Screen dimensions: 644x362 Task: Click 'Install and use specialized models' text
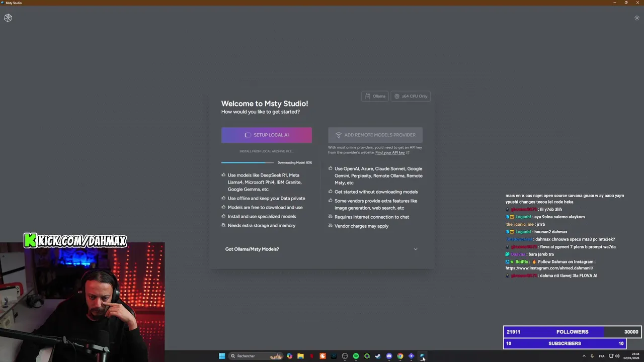[x=262, y=216]
